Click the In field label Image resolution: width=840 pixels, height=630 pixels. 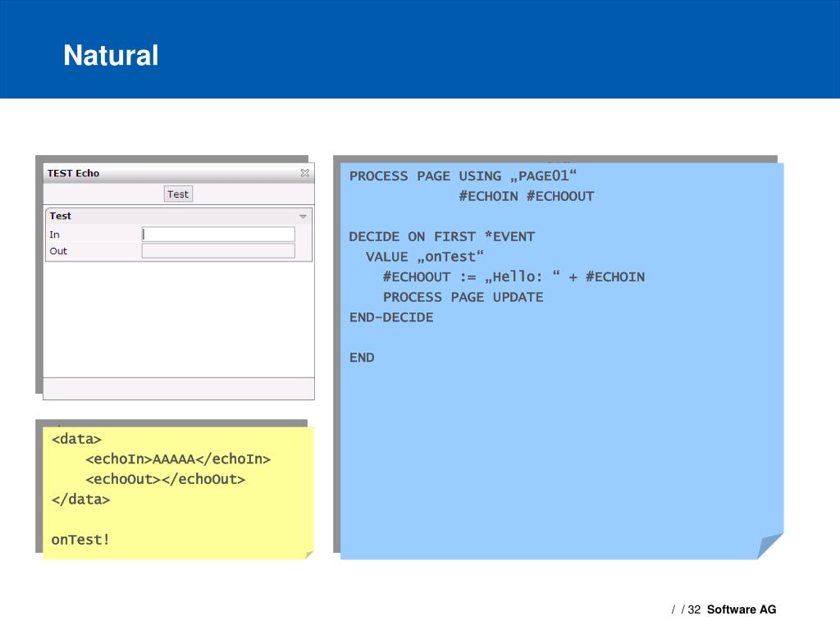(x=55, y=235)
